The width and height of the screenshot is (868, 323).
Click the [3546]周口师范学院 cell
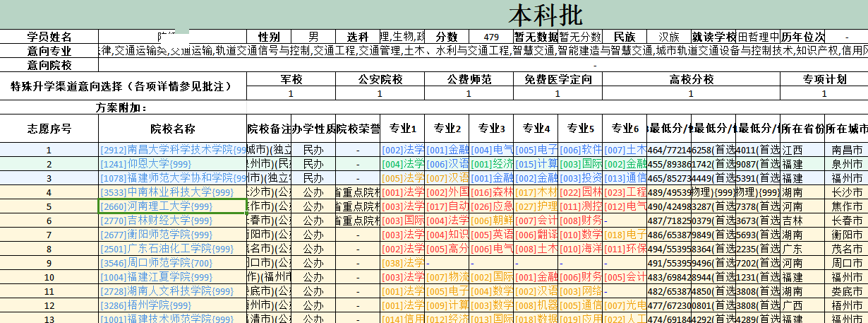173,263
